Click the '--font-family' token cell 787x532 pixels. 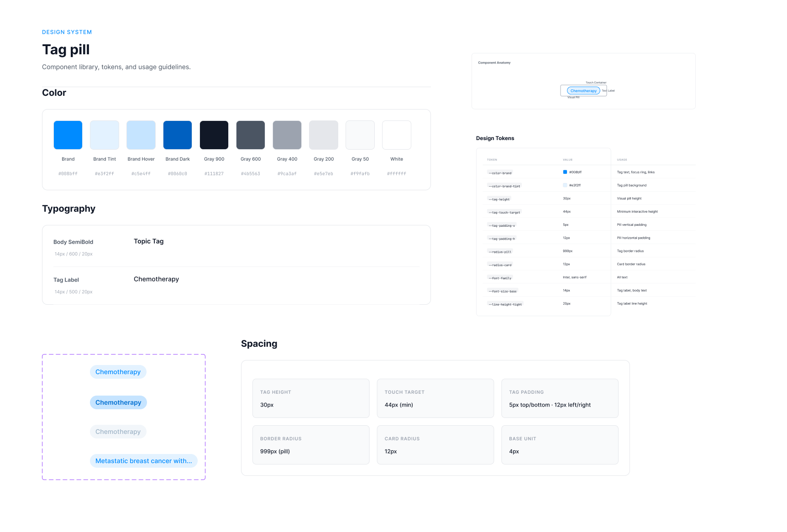click(500, 278)
